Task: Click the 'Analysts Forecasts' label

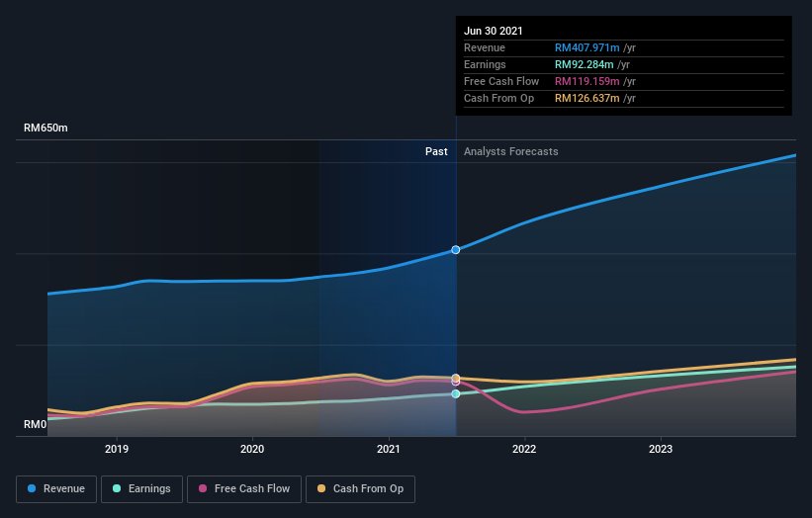Action: point(511,151)
